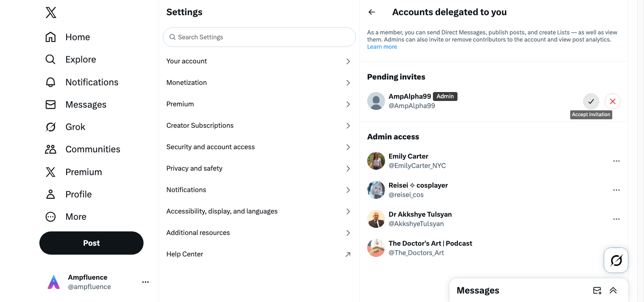Viewport: 644px width, 302px height.
Task: Open the Notifications bell in sidebar
Action: click(51, 82)
